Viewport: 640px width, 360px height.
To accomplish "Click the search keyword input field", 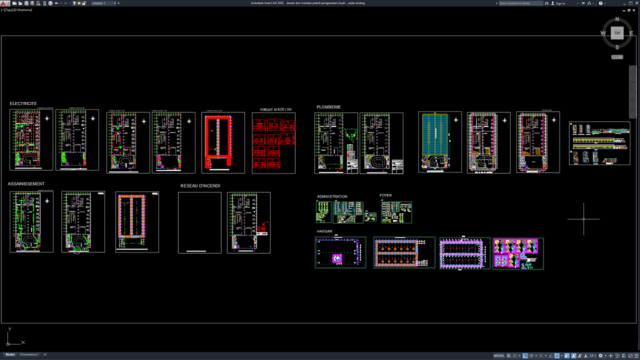I will (521, 3).
